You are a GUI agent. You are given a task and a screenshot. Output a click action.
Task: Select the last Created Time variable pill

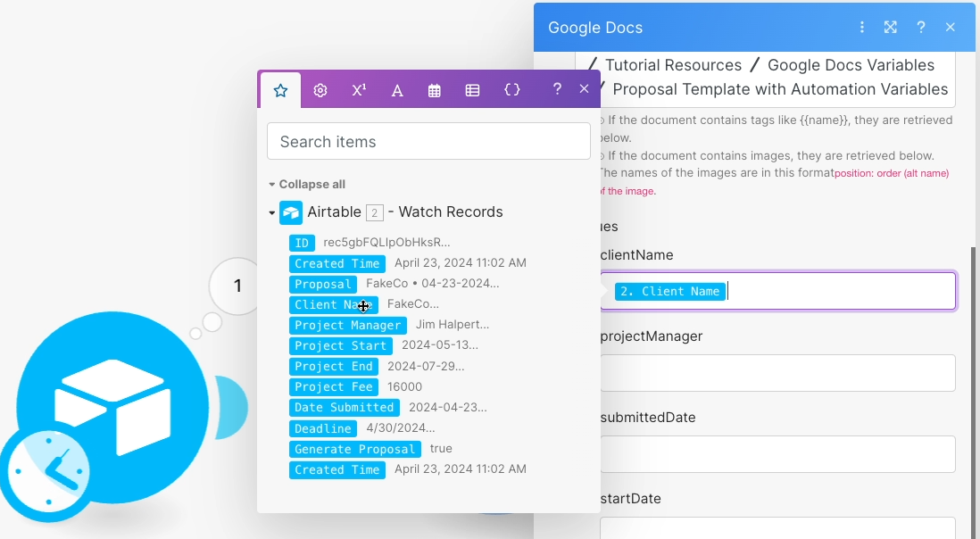tap(336, 469)
